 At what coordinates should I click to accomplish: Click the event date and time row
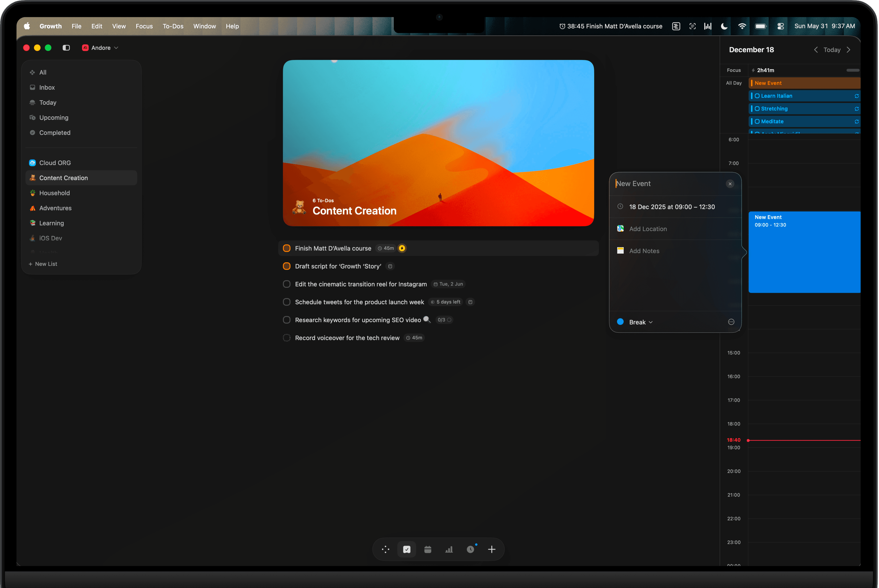point(675,207)
